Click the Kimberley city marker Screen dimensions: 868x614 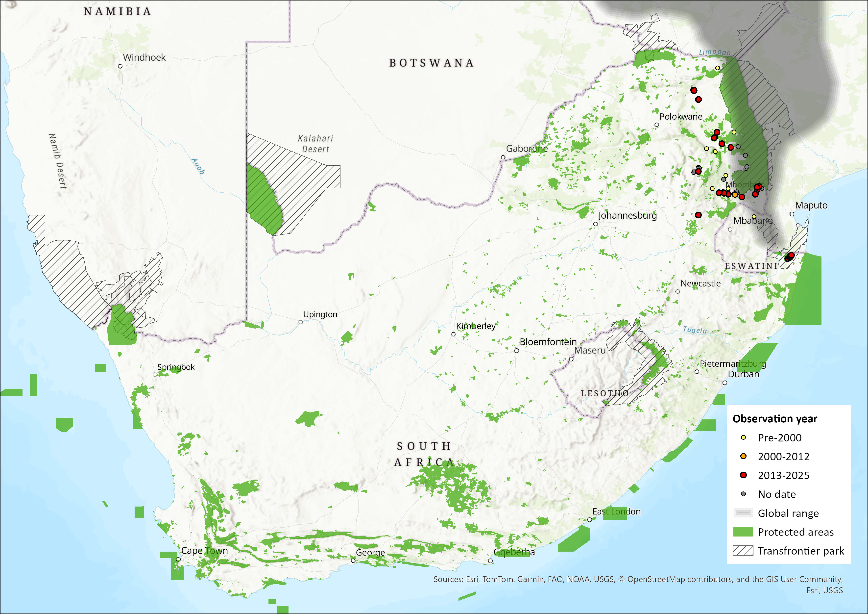[x=453, y=334]
